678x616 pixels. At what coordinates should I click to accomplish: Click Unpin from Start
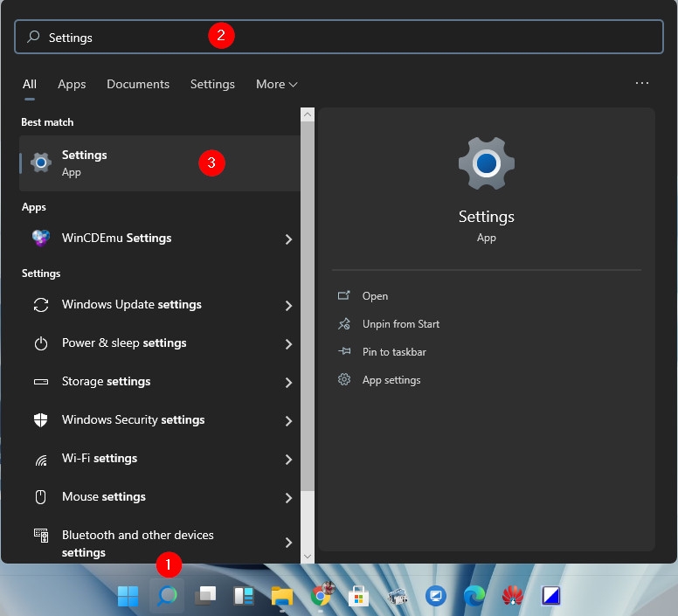pyautogui.click(x=401, y=324)
